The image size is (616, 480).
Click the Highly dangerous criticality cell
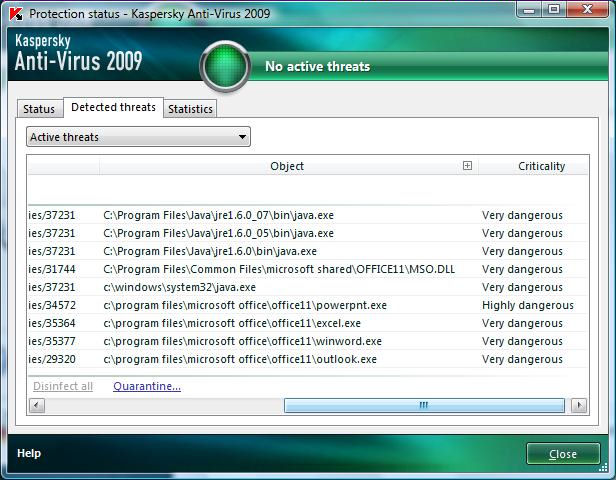(528, 306)
